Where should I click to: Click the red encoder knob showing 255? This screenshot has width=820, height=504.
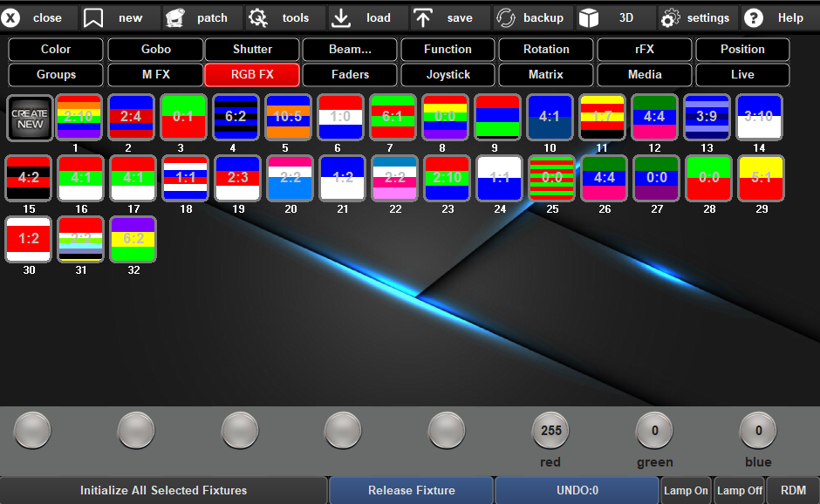(x=550, y=430)
